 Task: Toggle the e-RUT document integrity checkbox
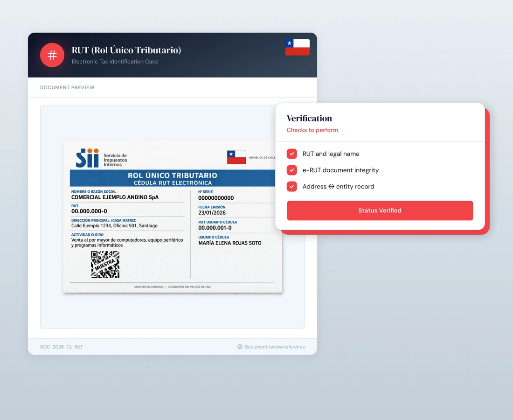(292, 170)
